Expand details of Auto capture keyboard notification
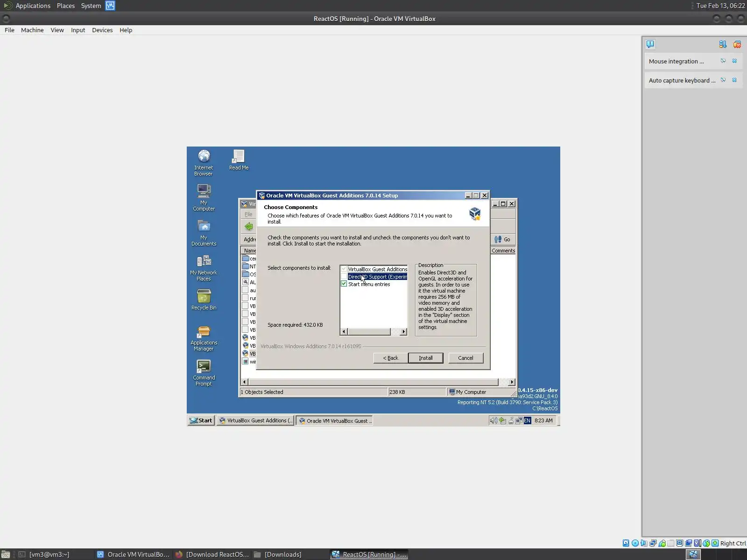Image resolution: width=747 pixels, height=560 pixels. click(723, 80)
